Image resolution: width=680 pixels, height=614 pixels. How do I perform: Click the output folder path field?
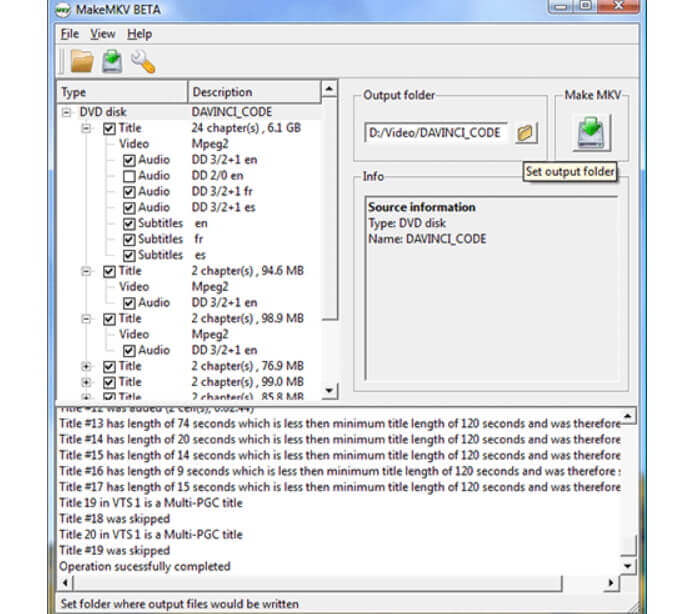point(436,133)
